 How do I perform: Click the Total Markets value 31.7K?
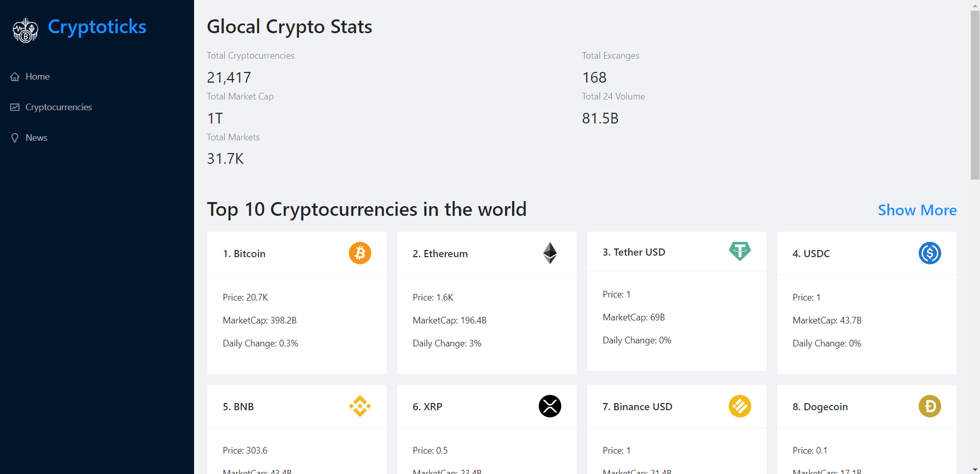(x=225, y=159)
